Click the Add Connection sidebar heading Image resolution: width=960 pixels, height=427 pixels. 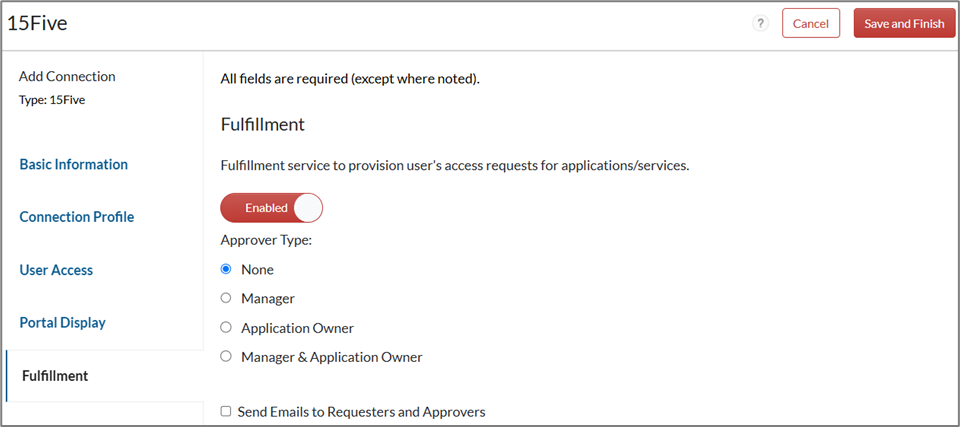click(67, 77)
